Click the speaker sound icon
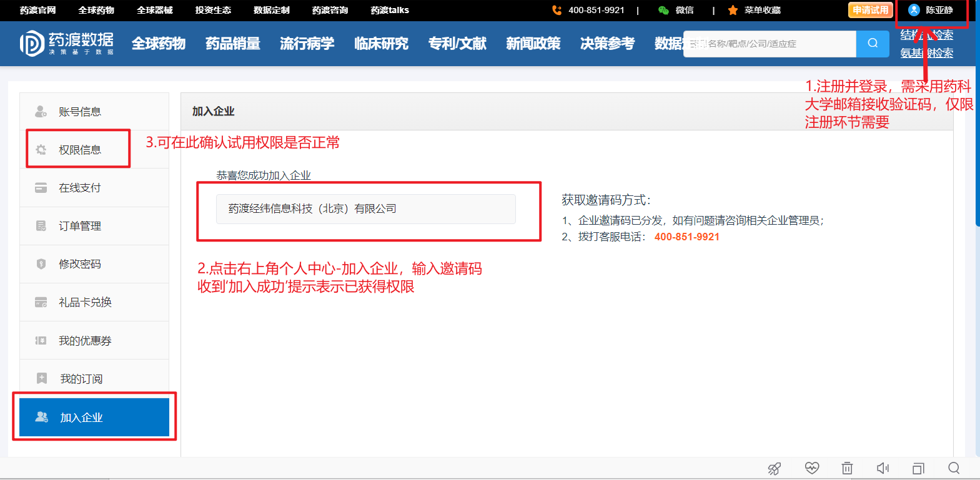 pos(883,468)
